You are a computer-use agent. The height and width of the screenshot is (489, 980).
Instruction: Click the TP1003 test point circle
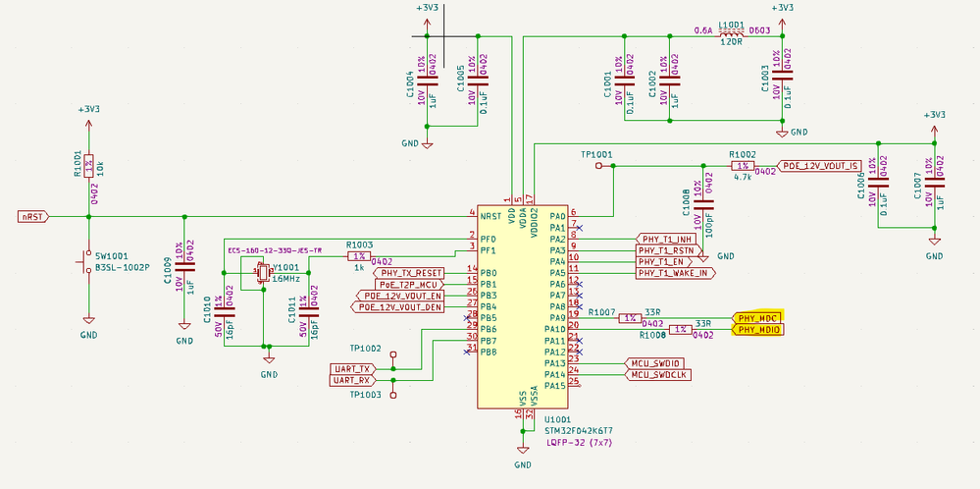pyautogui.click(x=393, y=394)
